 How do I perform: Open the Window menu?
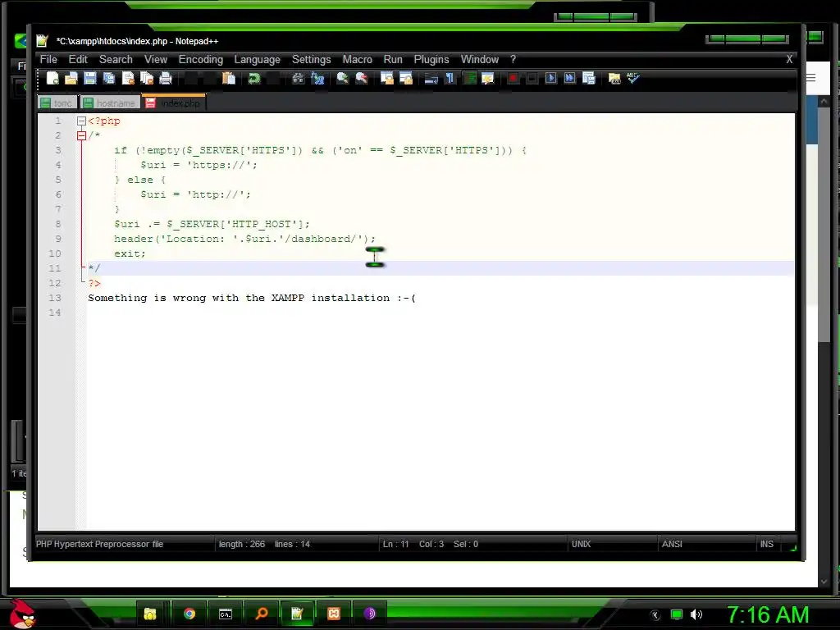pos(479,59)
